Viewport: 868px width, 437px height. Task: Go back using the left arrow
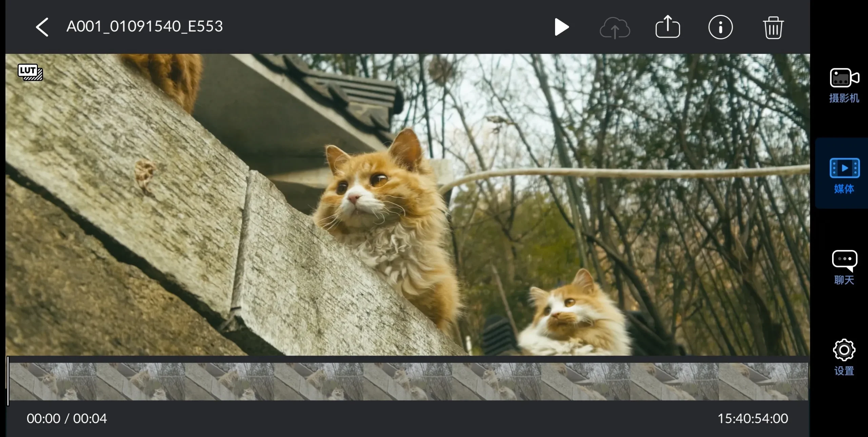42,27
